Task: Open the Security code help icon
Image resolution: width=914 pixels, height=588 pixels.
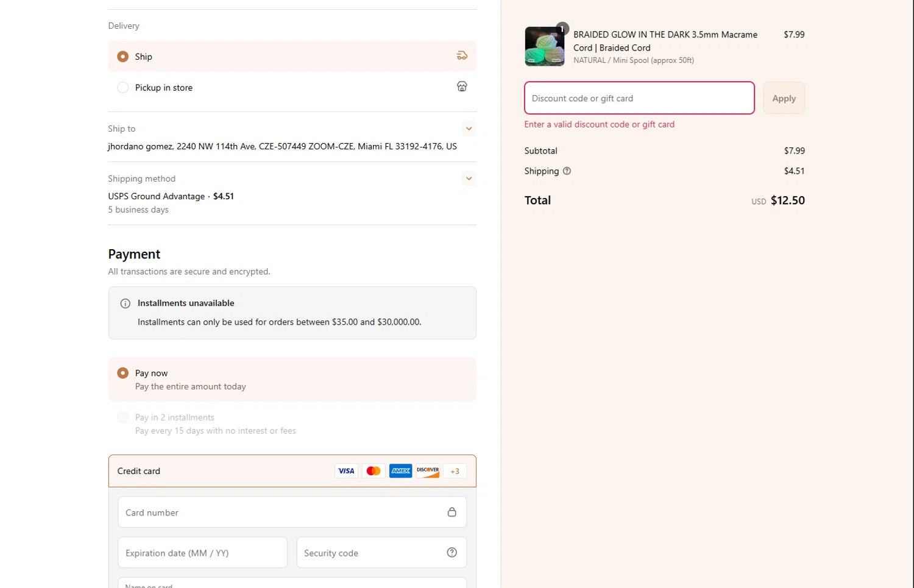Action: point(452,553)
